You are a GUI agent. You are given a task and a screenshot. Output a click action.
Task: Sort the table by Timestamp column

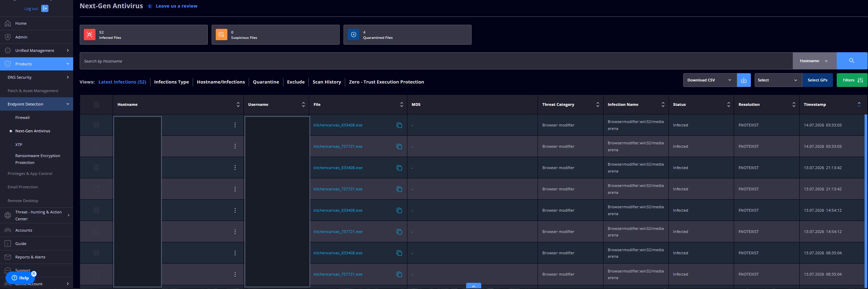(x=859, y=104)
